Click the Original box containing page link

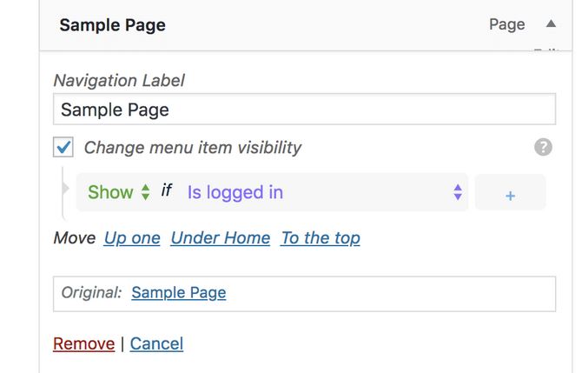304,294
